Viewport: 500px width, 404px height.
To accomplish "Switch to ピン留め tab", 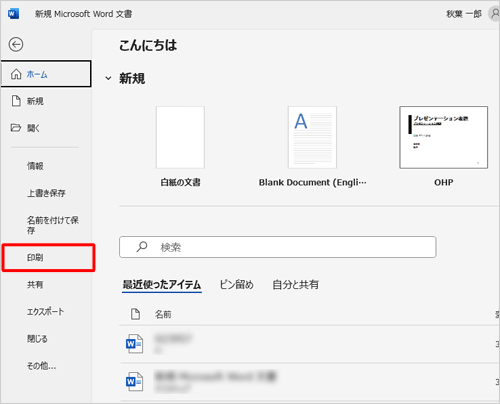I will click(237, 285).
